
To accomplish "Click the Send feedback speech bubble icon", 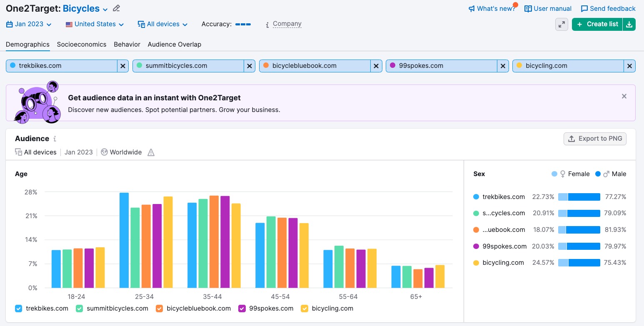I will click(x=584, y=9).
